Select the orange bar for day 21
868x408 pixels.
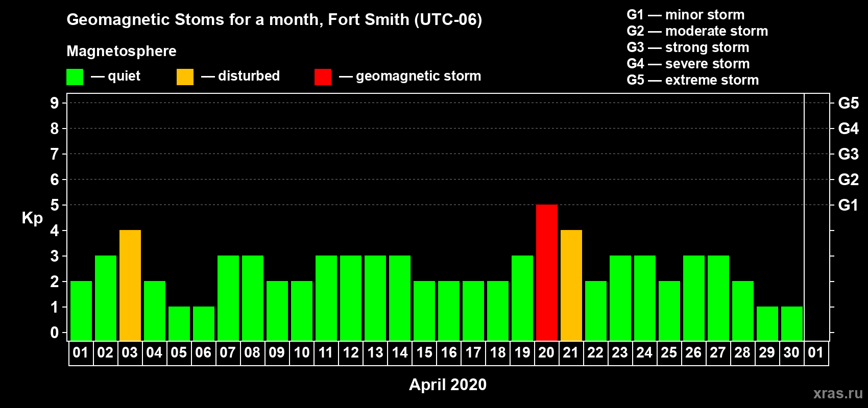pyautogui.click(x=571, y=286)
